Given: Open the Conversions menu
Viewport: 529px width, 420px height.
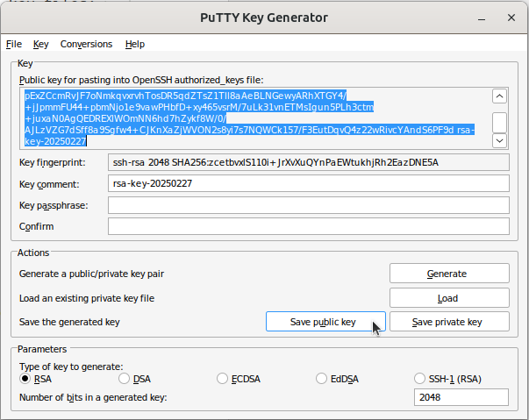Looking at the screenshot, I should pos(86,44).
